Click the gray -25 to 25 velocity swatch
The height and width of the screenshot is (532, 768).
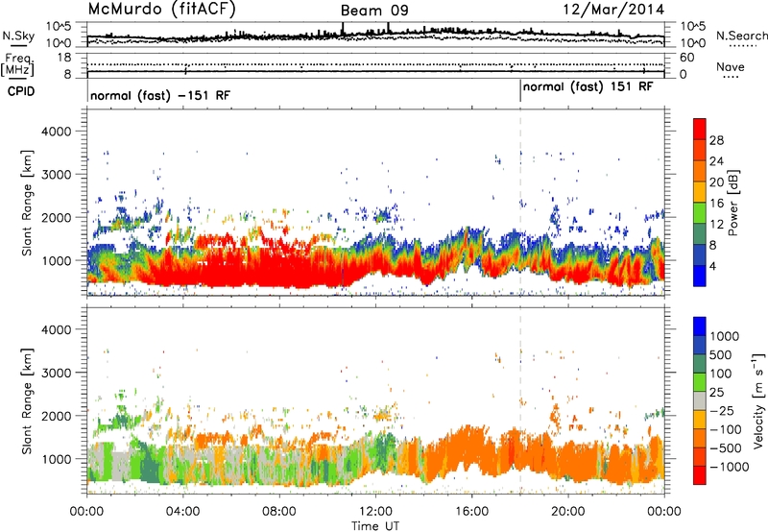coord(700,400)
